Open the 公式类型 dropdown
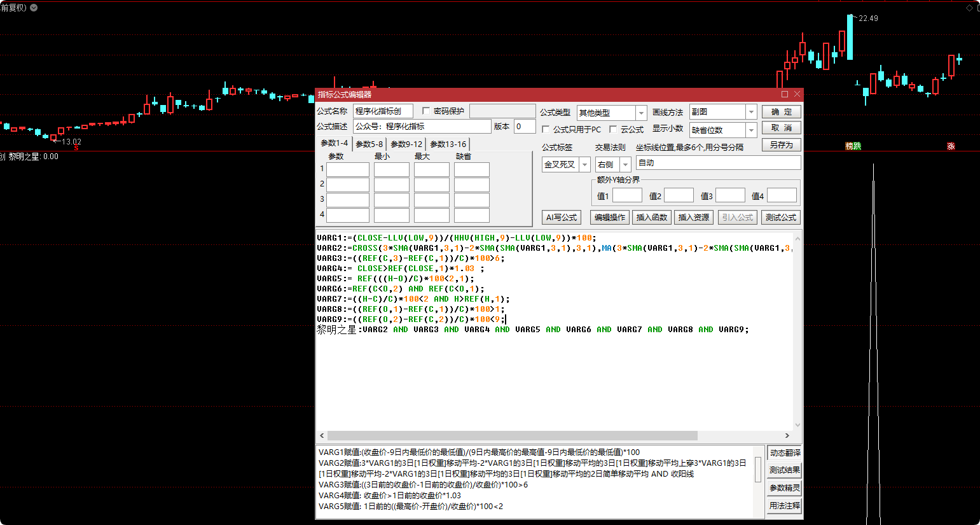Image resolution: width=980 pixels, height=525 pixels. tap(641, 113)
